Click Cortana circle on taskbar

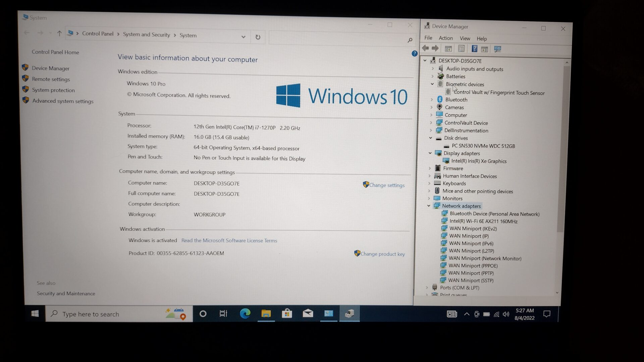(x=203, y=314)
